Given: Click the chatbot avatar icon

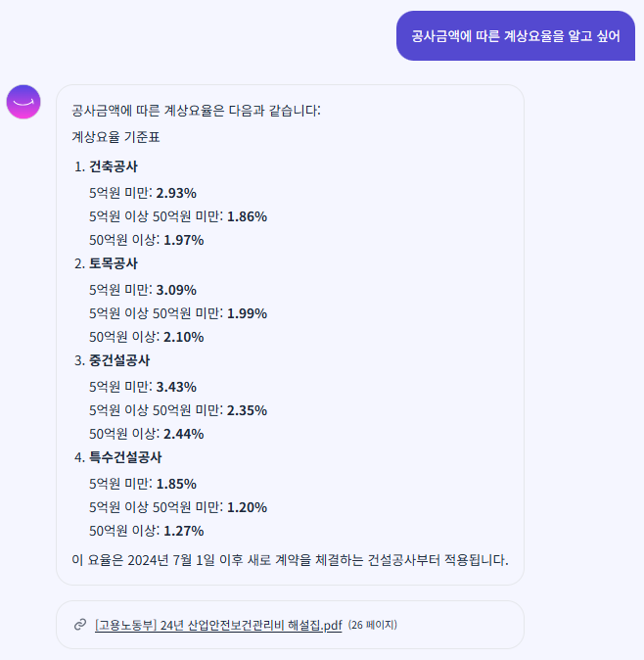Looking at the screenshot, I should tap(23, 102).
